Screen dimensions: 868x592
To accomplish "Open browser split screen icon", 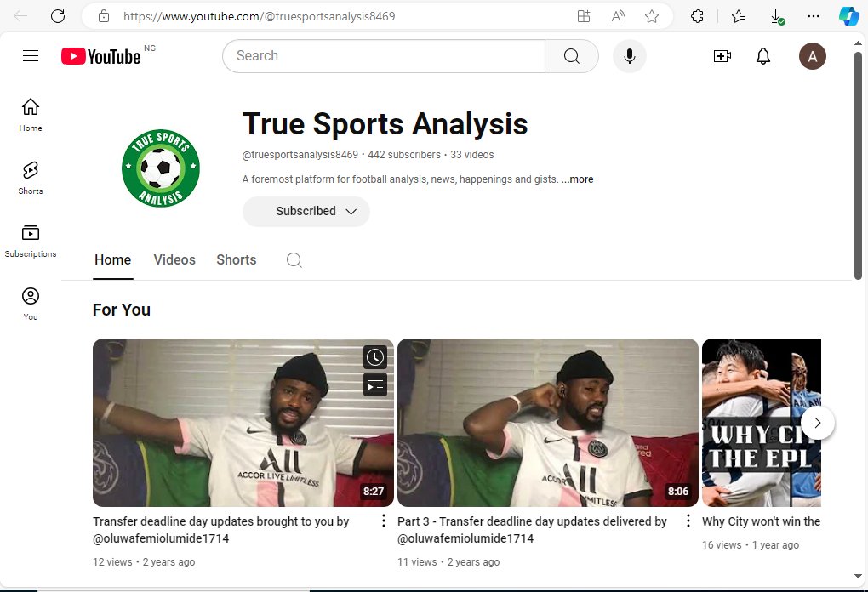I will pyautogui.click(x=584, y=16).
